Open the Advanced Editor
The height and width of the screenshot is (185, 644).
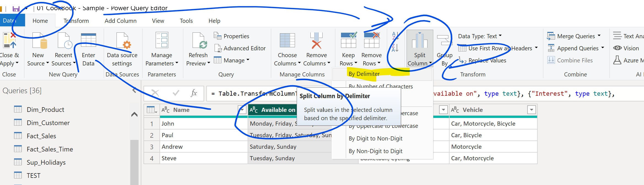point(240,48)
